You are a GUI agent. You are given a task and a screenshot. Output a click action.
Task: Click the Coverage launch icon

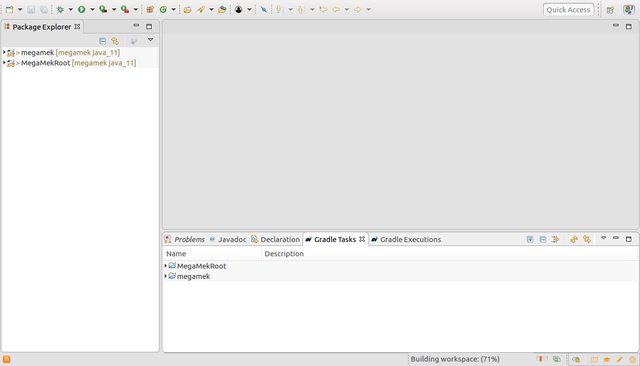point(103,9)
